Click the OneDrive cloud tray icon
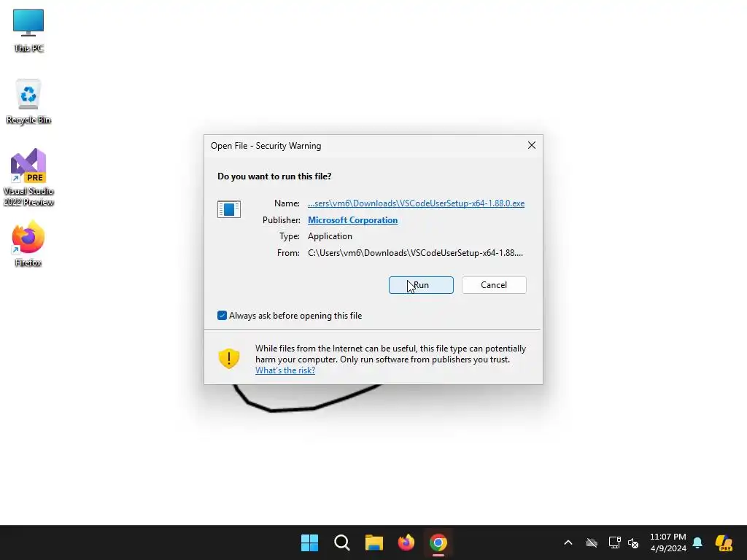 point(592,542)
